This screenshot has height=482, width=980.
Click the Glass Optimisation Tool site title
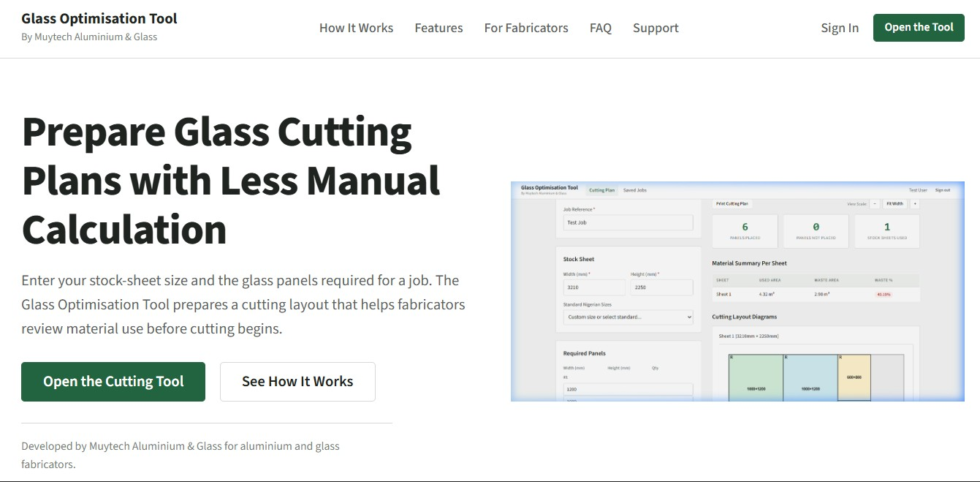(x=99, y=18)
